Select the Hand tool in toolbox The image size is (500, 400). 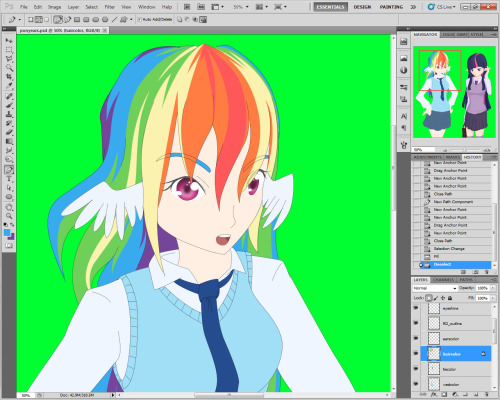click(x=9, y=207)
